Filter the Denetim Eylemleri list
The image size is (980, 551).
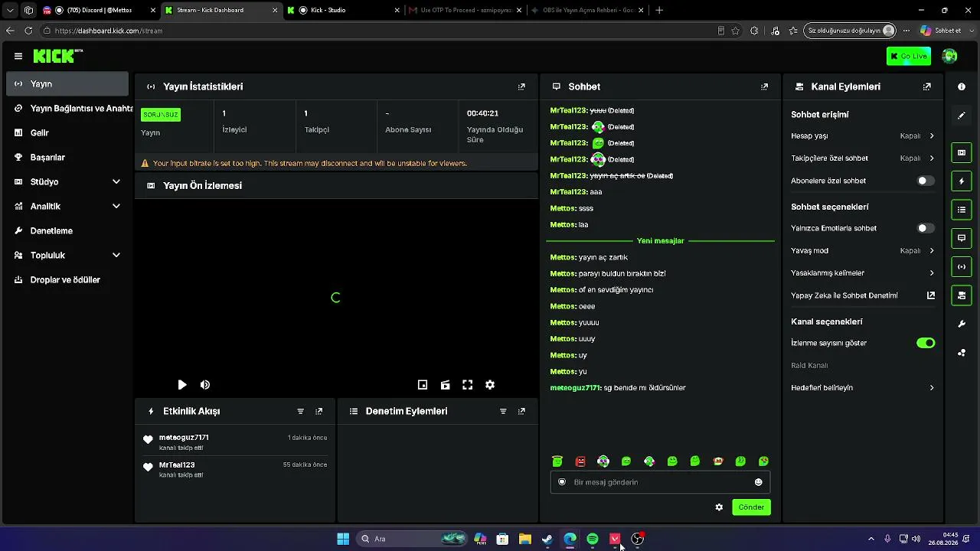503,411
